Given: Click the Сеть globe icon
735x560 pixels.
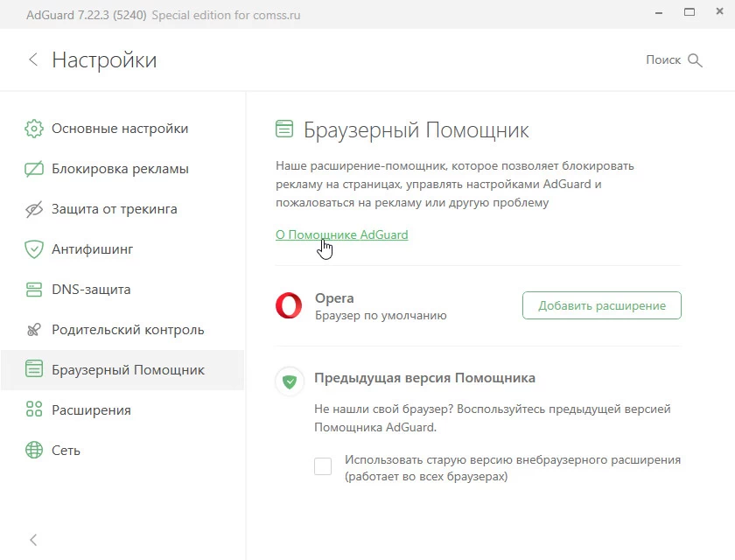Looking at the screenshot, I should click(34, 451).
